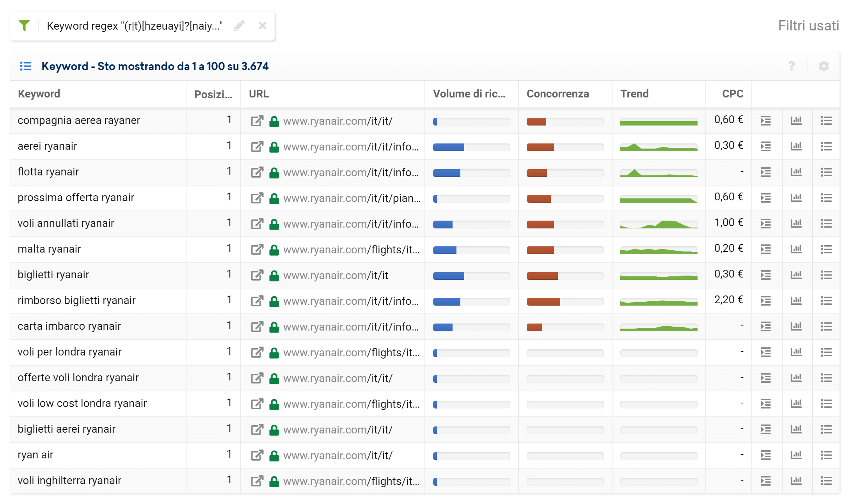Open external link icon for ryan air row

coord(257,455)
